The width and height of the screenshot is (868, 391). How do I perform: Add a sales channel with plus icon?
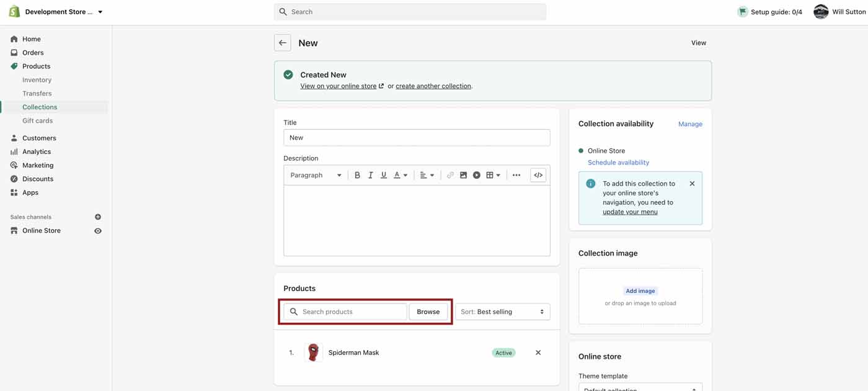pos(98,217)
